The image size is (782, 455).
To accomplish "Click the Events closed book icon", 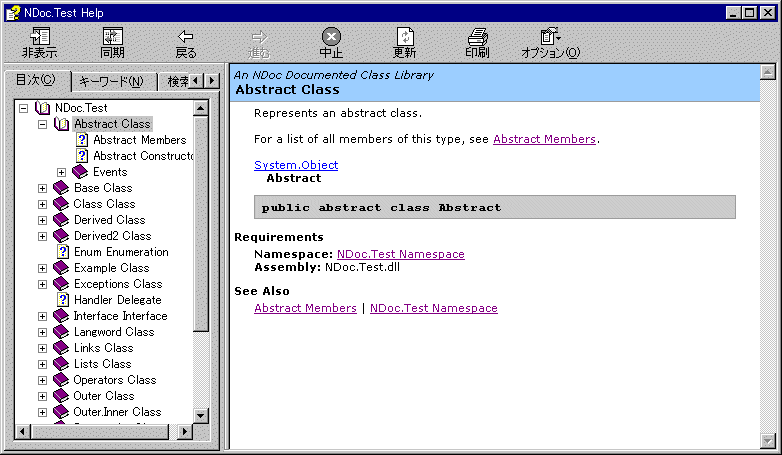I will tap(80, 172).
